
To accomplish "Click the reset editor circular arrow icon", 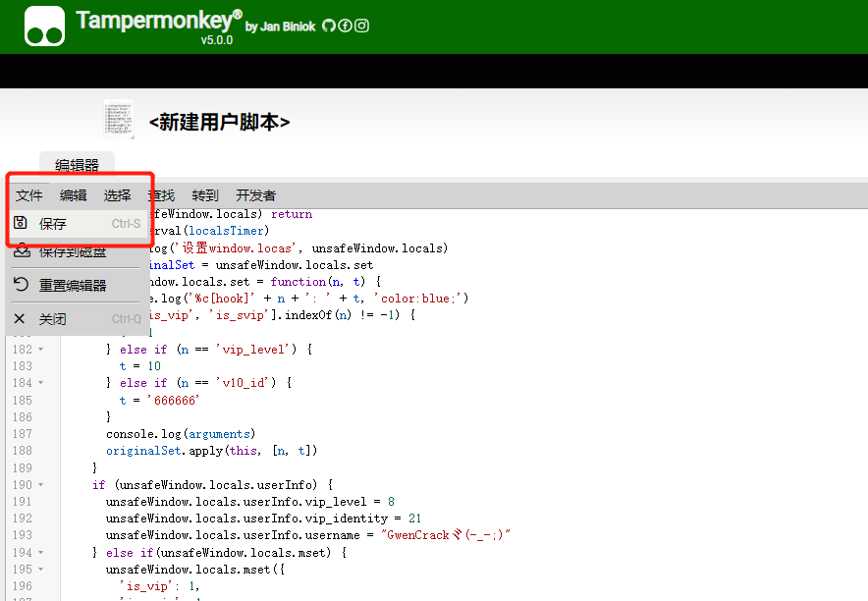I will (x=21, y=285).
